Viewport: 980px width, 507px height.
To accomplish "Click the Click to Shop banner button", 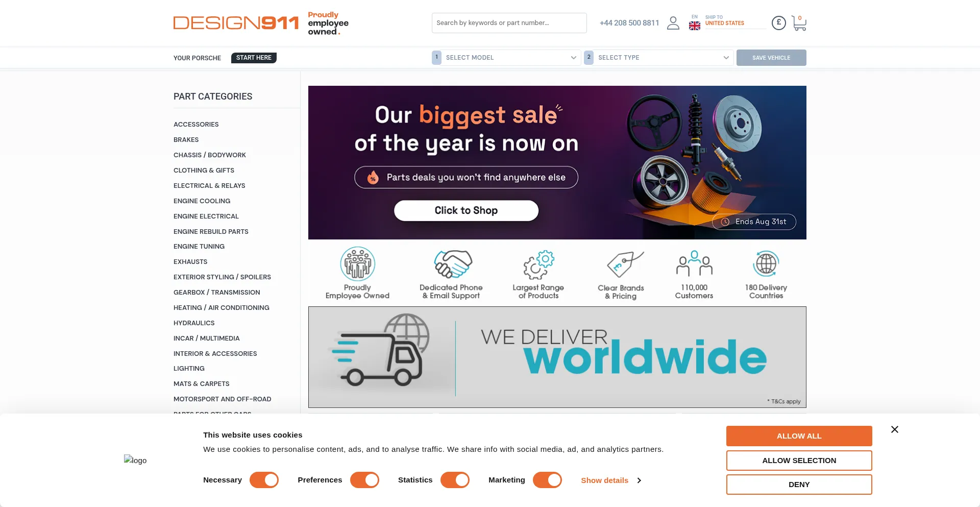I will pyautogui.click(x=466, y=210).
